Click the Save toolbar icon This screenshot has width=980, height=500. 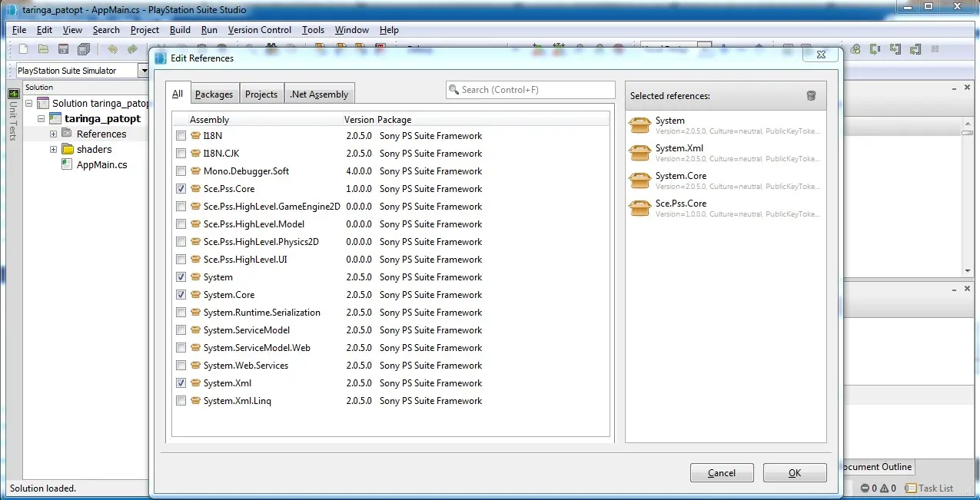(x=63, y=49)
